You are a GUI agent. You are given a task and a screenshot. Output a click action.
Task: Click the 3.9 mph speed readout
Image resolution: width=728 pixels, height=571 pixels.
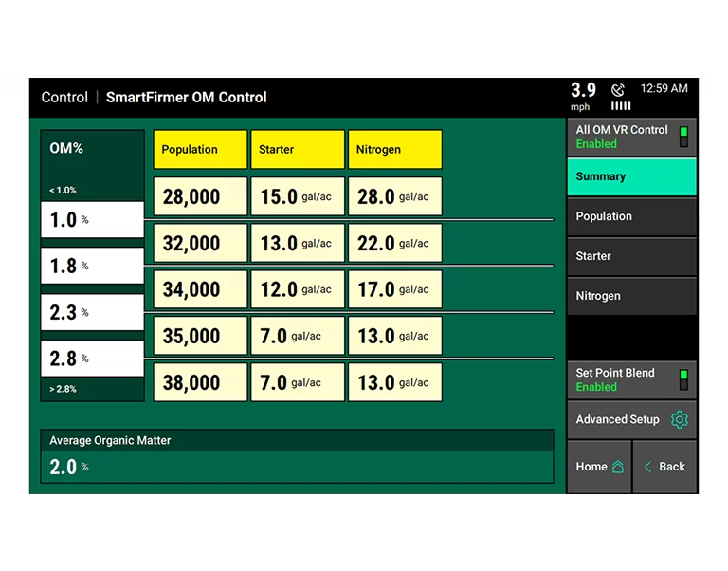(583, 96)
